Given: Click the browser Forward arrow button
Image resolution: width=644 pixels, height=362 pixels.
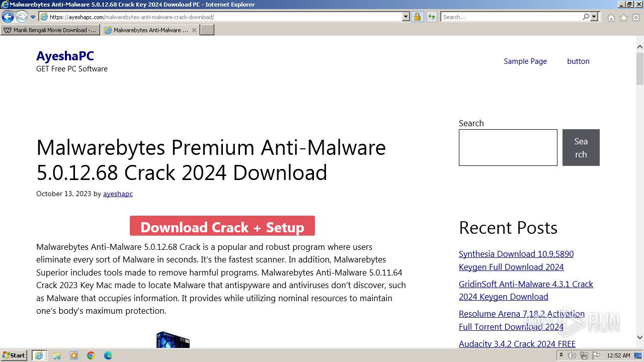Looking at the screenshot, I should (21, 17).
